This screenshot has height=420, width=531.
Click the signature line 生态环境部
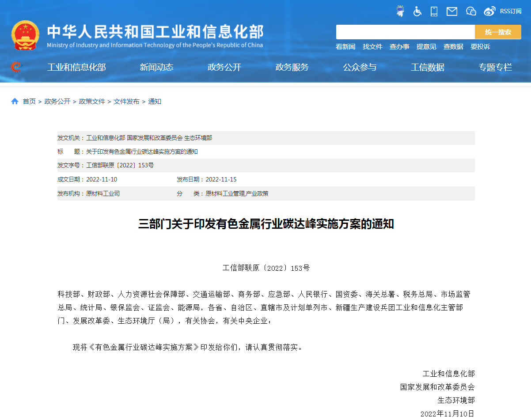(456, 400)
